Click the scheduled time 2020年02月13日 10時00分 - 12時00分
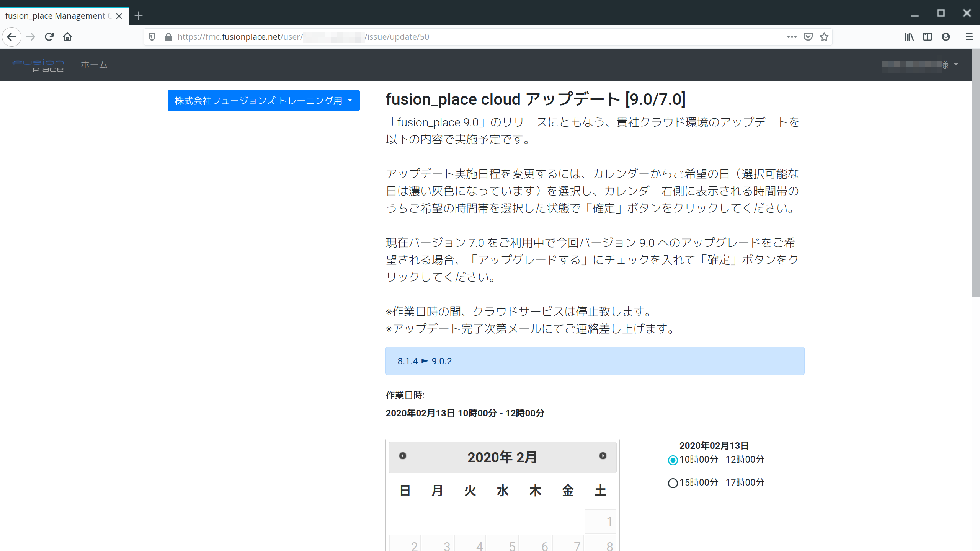The width and height of the screenshot is (980, 551). pos(465,413)
